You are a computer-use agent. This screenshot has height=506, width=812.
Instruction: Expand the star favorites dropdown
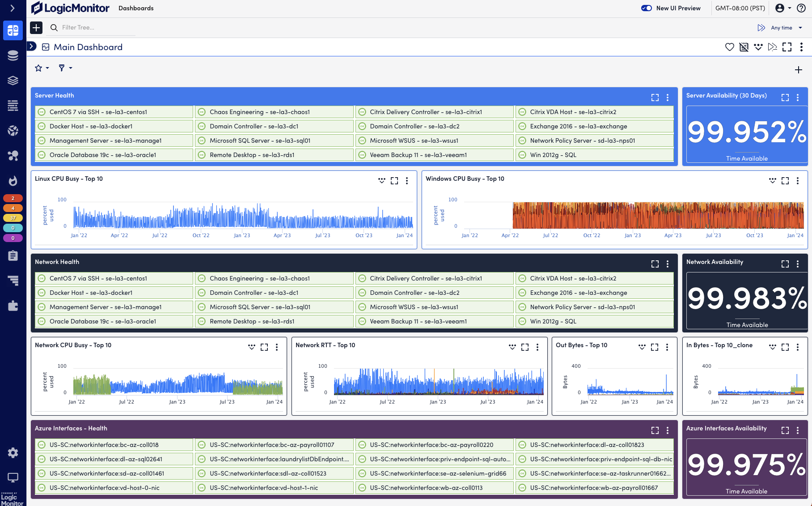(41, 68)
